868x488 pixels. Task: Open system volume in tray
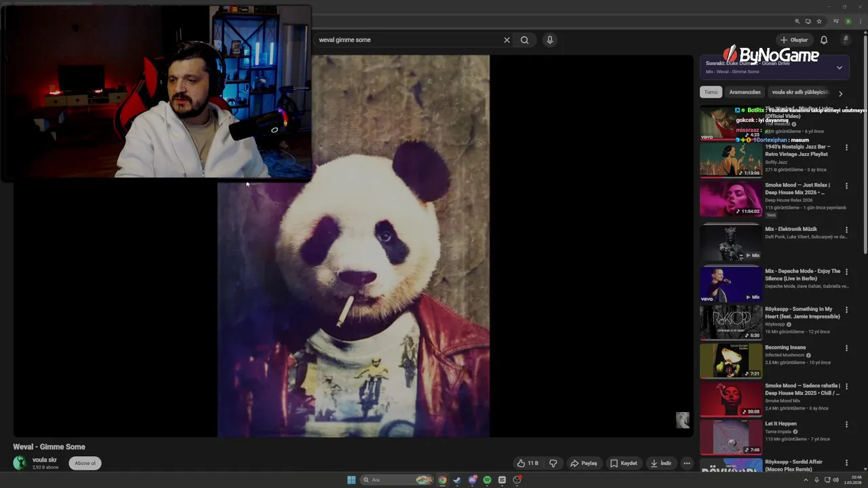[835, 480]
